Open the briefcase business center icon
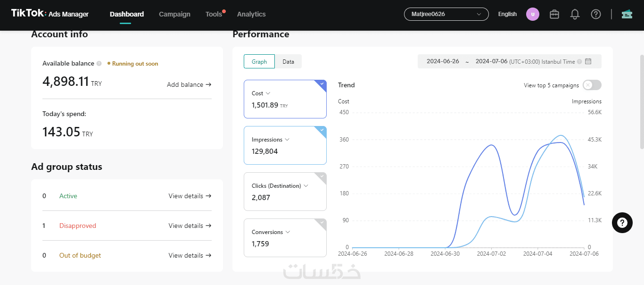Screen dimensions: 644x285 (x=554, y=14)
